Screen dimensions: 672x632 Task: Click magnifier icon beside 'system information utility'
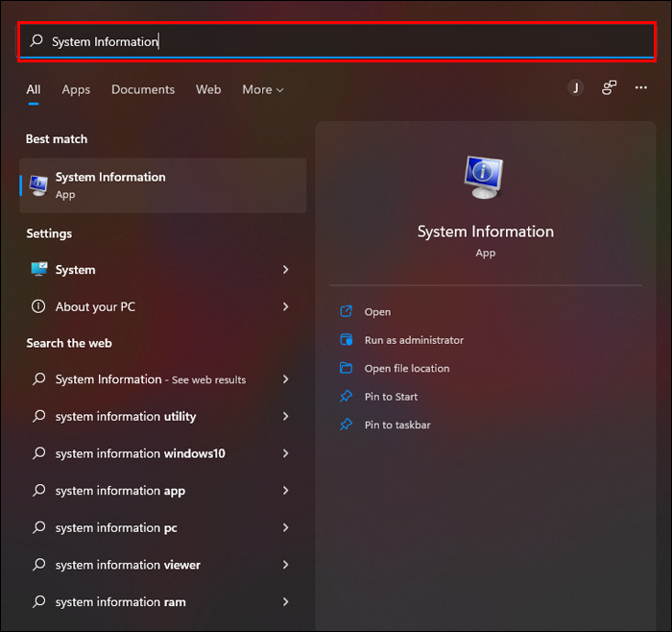pos(39,416)
